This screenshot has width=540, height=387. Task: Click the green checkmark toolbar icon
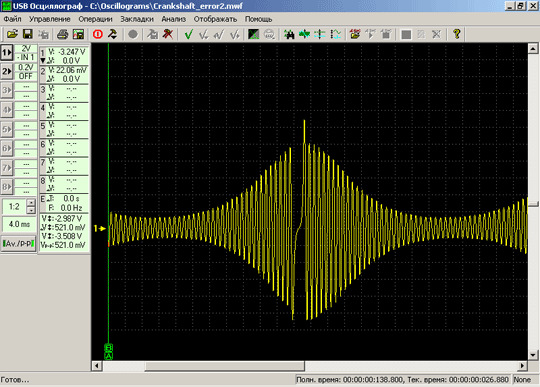click(188, 34)
